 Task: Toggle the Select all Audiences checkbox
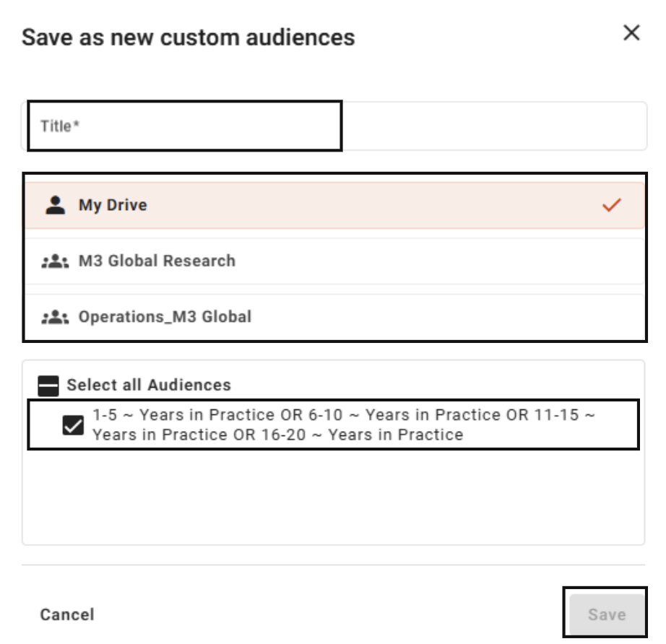(48, 386)
